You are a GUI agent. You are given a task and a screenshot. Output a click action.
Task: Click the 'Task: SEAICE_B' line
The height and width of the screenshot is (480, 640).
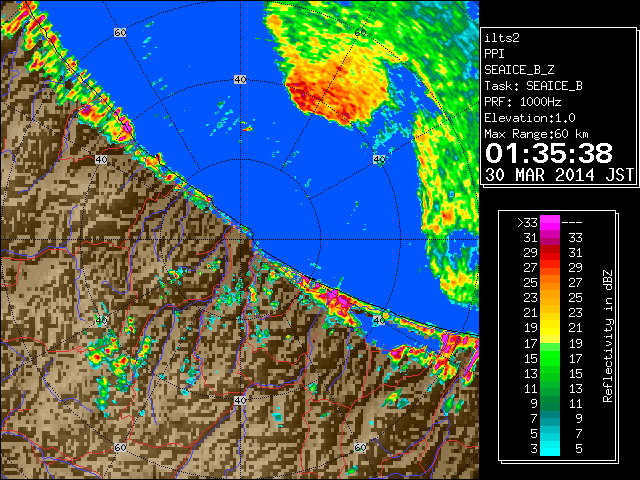point(533,86)
